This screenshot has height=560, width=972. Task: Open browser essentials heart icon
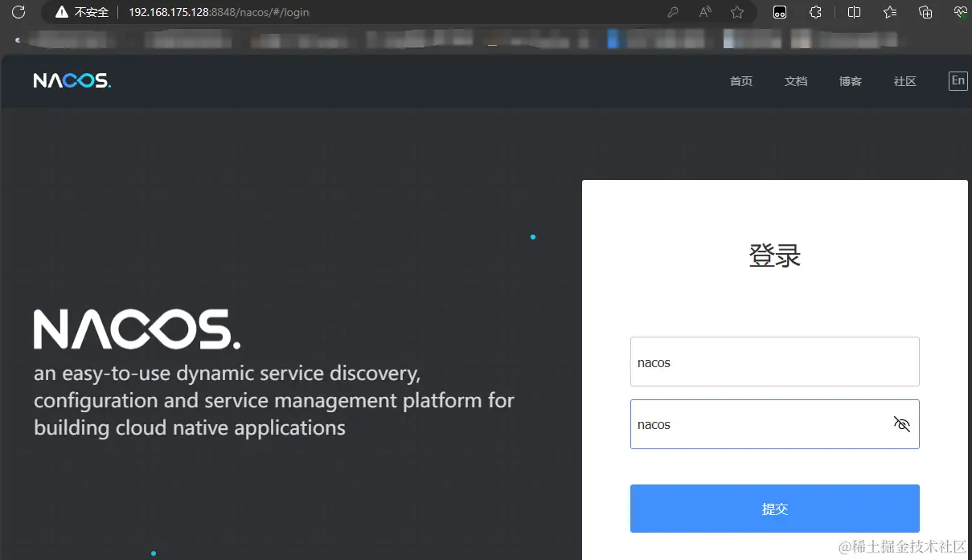[x=960, y=12]
